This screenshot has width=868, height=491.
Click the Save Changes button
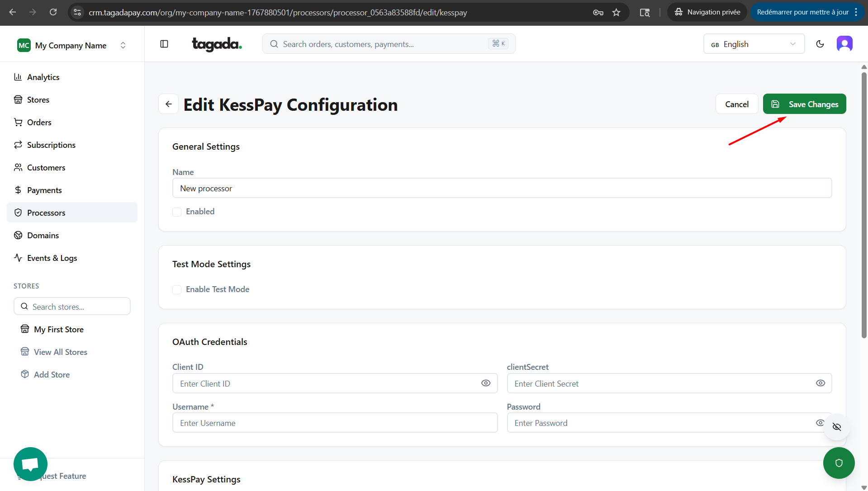[x=804, y=104]
